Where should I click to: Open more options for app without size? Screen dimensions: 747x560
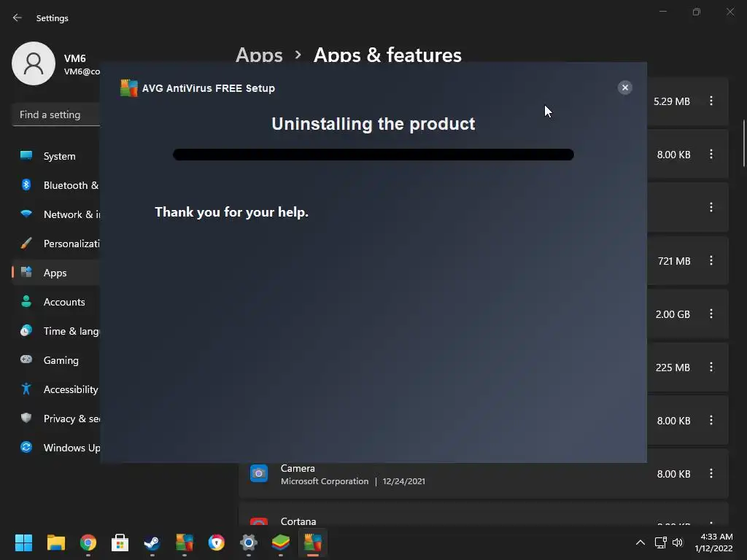coord(711,207)
